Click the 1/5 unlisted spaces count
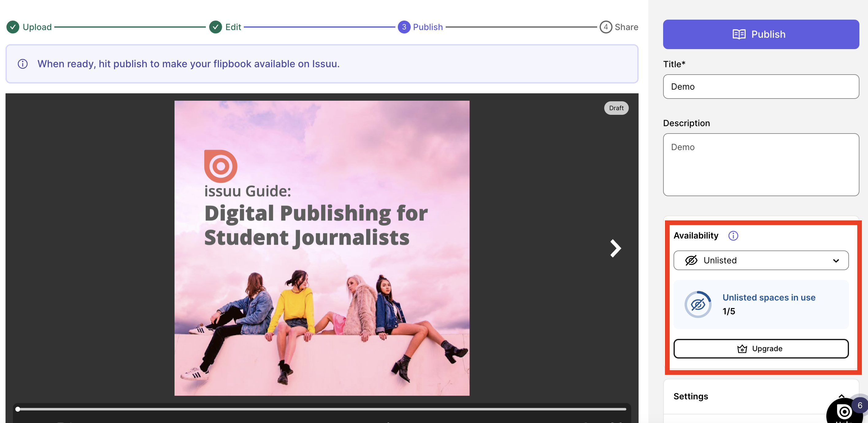868x423 pixels. [728, 311]
